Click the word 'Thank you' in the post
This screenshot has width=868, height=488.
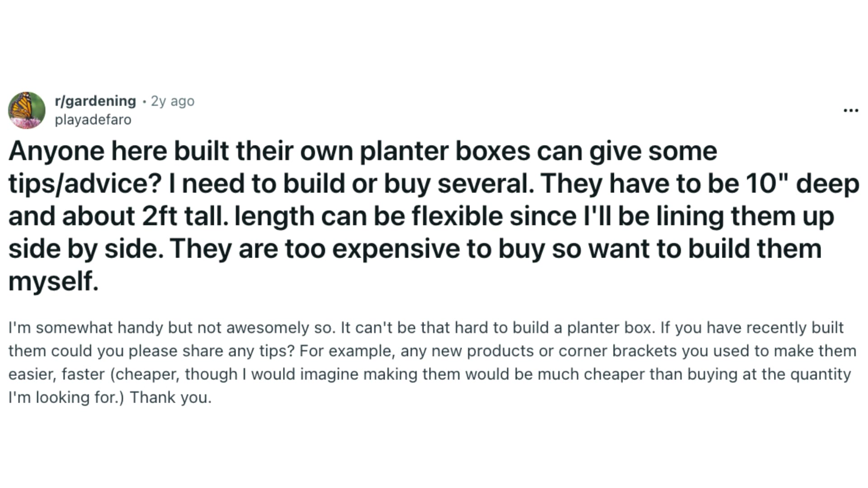click(x=171, y=397)
